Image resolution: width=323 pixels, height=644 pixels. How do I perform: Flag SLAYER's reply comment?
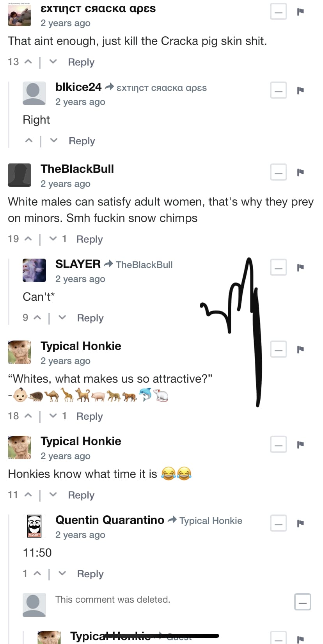pos(300,268)
